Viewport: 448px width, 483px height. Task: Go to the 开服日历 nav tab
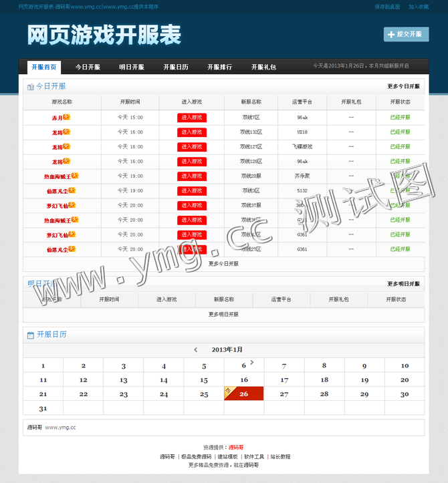[176, 67]
